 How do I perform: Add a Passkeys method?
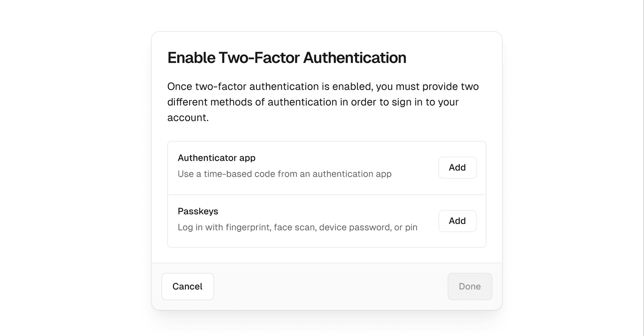[457, 221]
